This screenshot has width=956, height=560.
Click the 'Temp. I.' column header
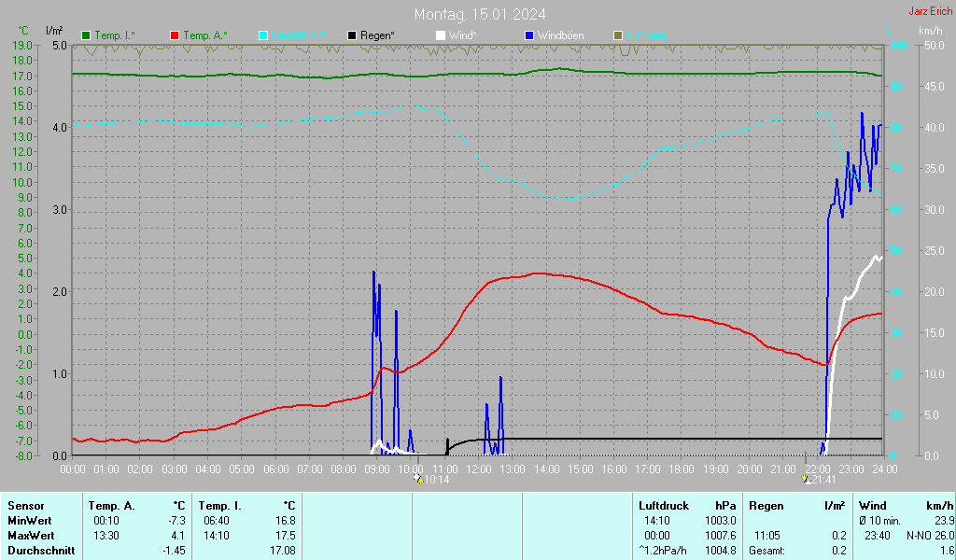coord(220,506)
